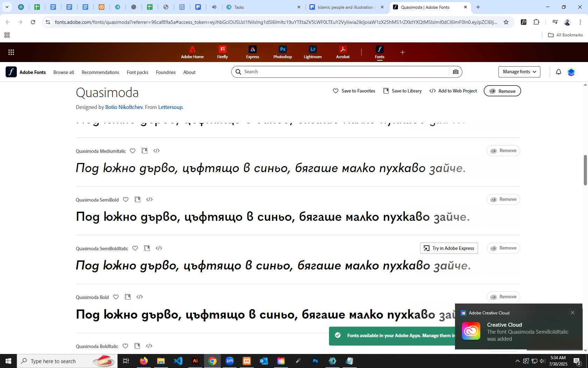Save Quasimoda BoldItalic to library icon
This screenshot has width=588, height=368.
point(137,346)
